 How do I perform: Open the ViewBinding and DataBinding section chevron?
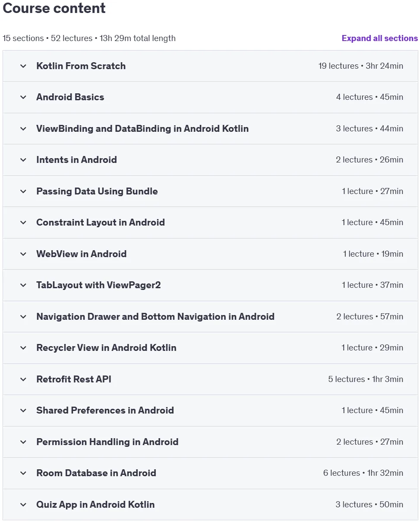click(23, 129)
